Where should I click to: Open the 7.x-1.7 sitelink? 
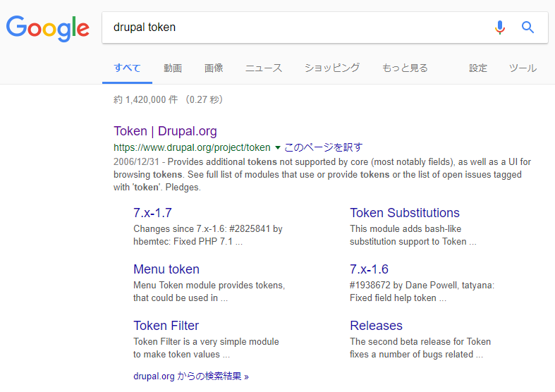(x=152, y=213)
